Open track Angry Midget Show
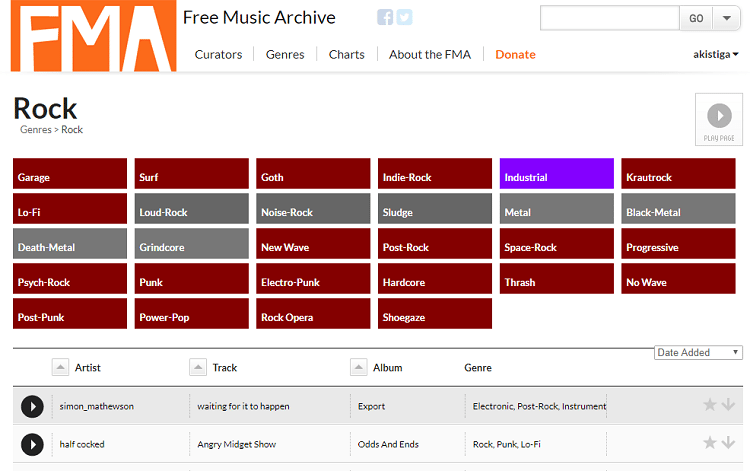Viewport: 750px width, 471px height. (x=236, y=444)
